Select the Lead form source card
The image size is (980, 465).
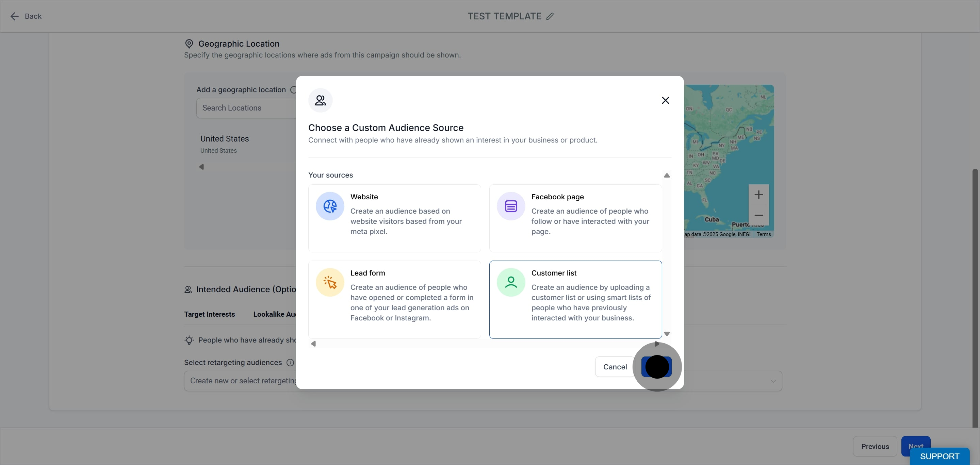(x=394, y=300)
